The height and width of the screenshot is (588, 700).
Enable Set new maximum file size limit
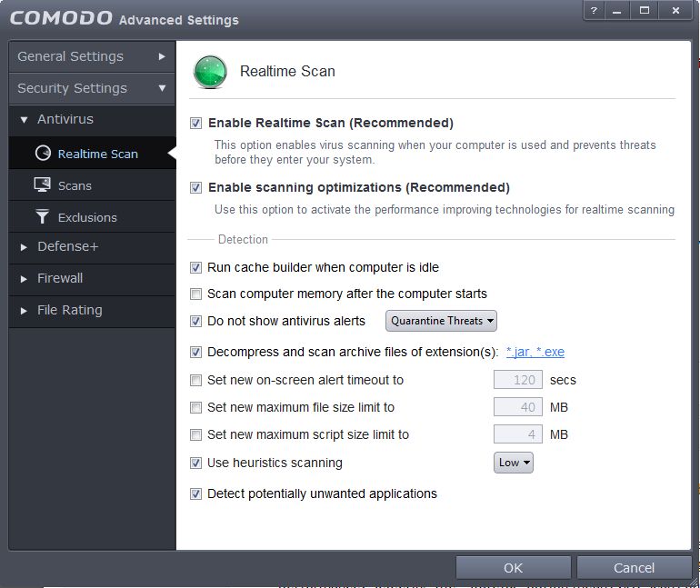tap(195, 407)
